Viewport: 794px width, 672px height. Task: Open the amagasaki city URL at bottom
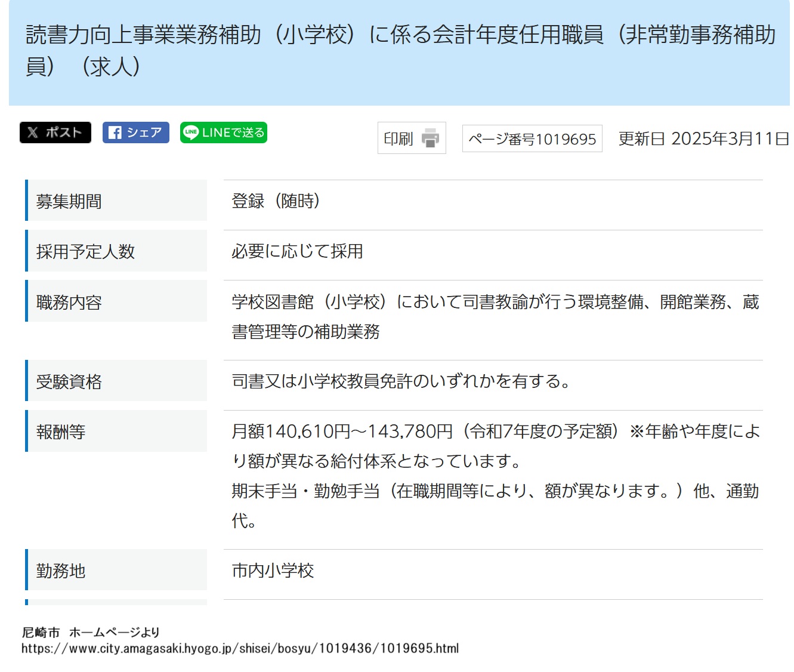pos(240,648)
